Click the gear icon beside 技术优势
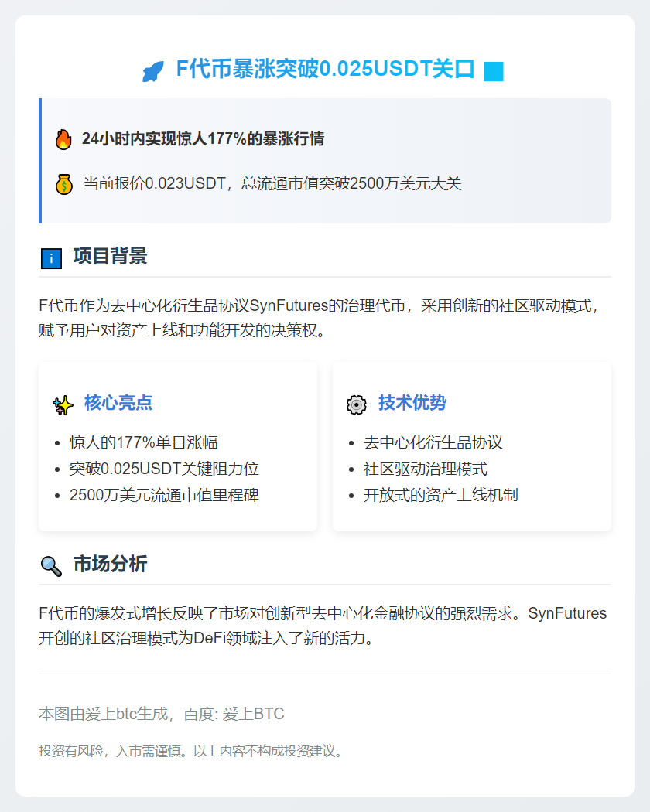Image resolution: width=650 pixels, height=812 pixels. (356, 404)
